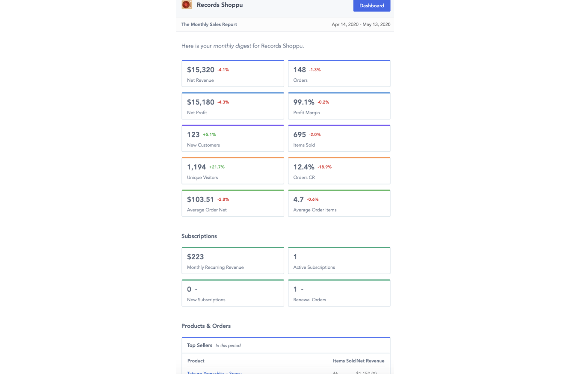Click the Net Revenue column header
The image size is (588, 374).
point(371,361)
